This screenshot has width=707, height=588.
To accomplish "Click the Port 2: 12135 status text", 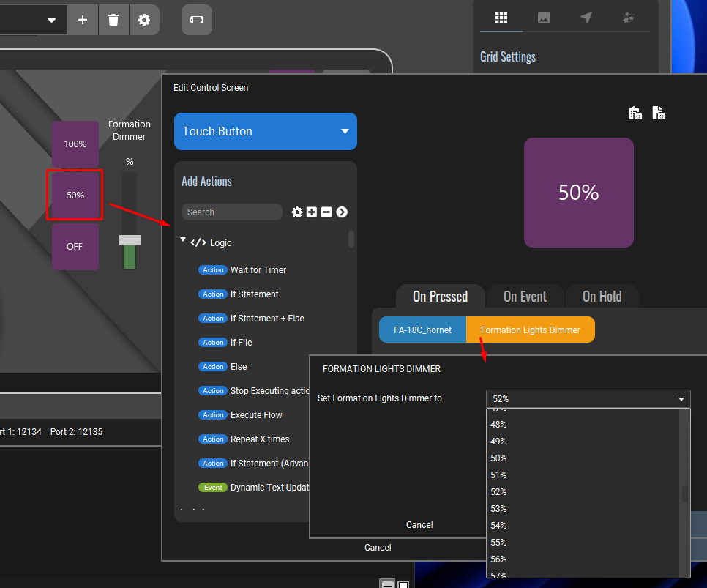I will click(x=77, y=432).
